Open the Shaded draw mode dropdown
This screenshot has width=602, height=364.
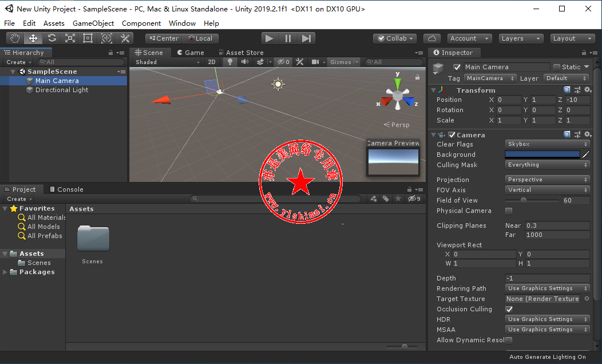(168, 62)
